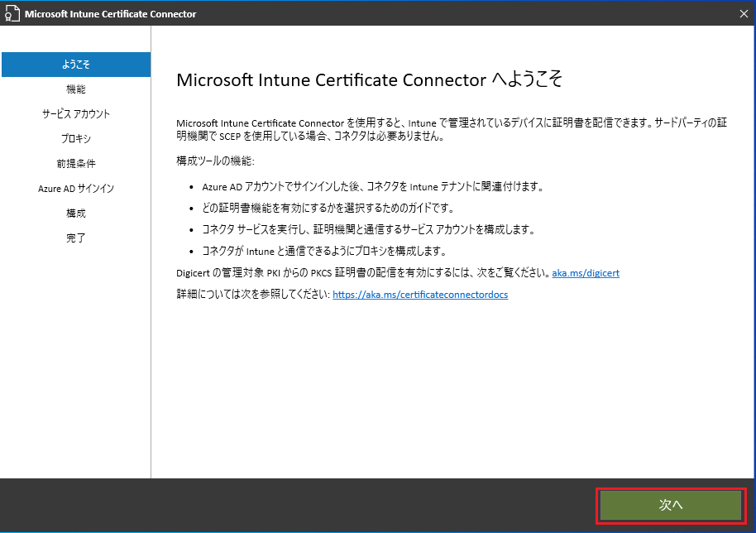Image resolution: width=756 pixels, height=533 pixels.
Task: Click the intro paragraph mentioning SCEP
Action: pyautogui.click(x=452, y=130)
